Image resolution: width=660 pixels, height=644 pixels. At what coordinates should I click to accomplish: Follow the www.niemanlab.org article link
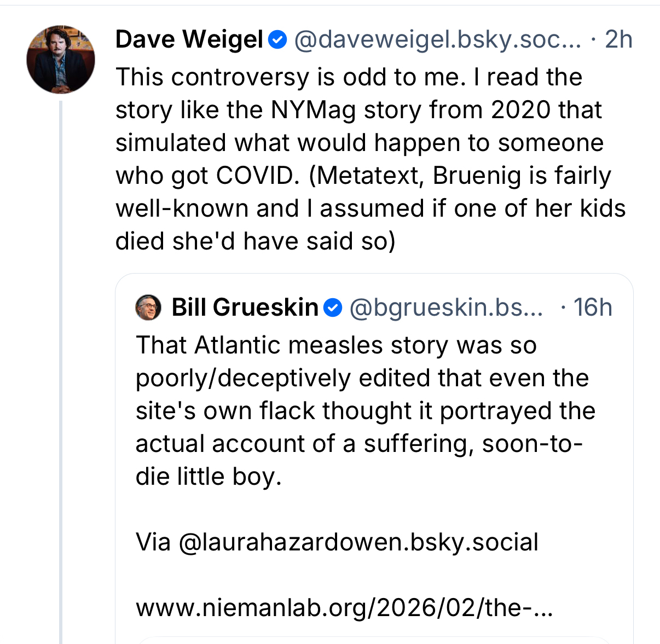344,608
